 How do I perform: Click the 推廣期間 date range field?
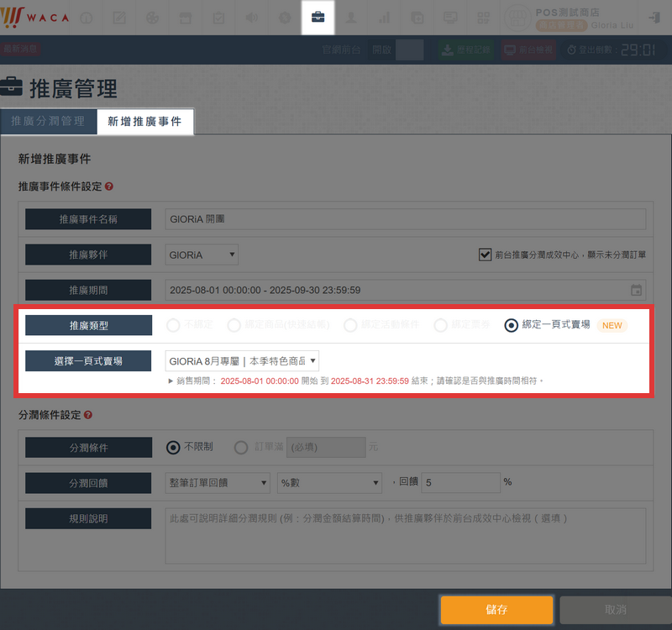pos(406,290)
